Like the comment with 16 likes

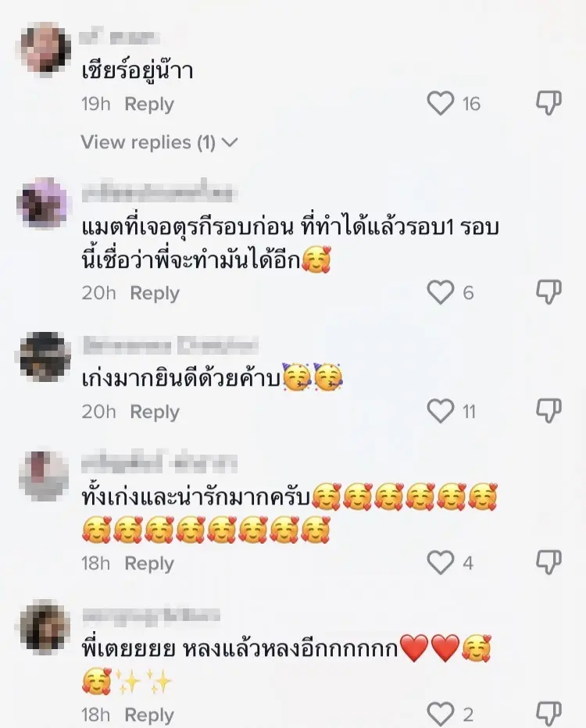(x=440, y=103)
